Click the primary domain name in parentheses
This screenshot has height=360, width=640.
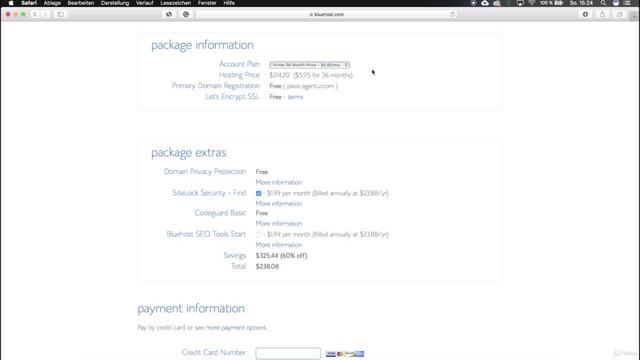click(311, 86)
